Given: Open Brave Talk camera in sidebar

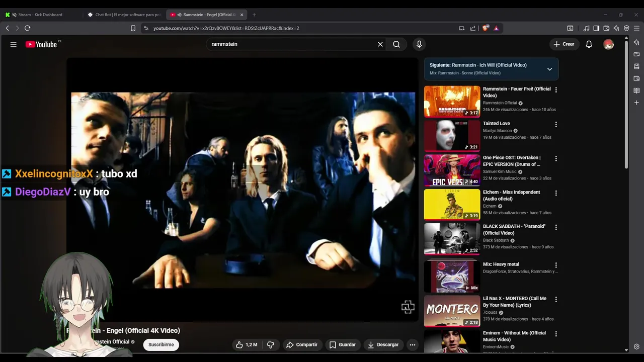Looking at the screenshot, I should pyautogui.click(x=636, y=54).
